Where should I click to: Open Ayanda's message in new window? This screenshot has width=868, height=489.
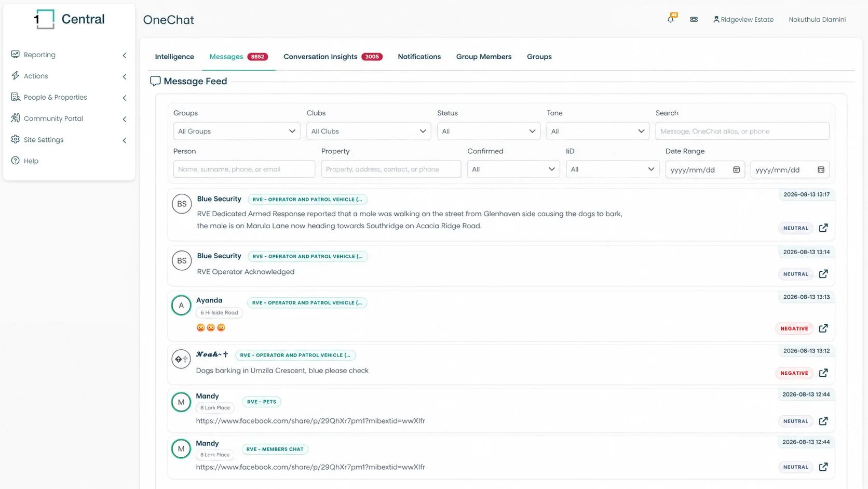(x=823, y=328)
